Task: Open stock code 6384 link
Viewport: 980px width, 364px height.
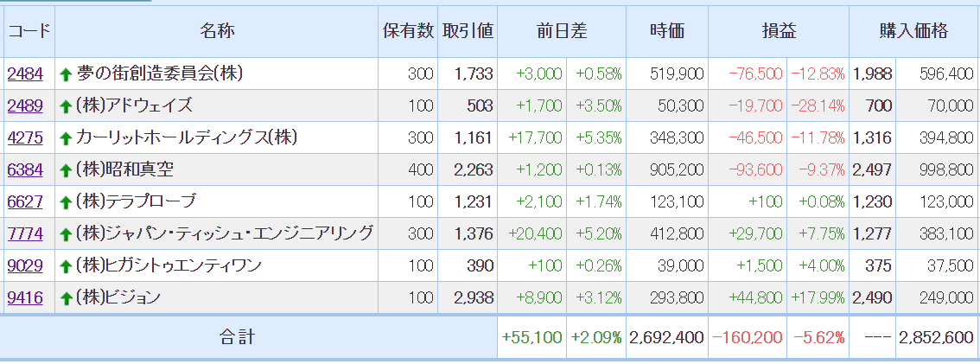Action: click(25, 169)
